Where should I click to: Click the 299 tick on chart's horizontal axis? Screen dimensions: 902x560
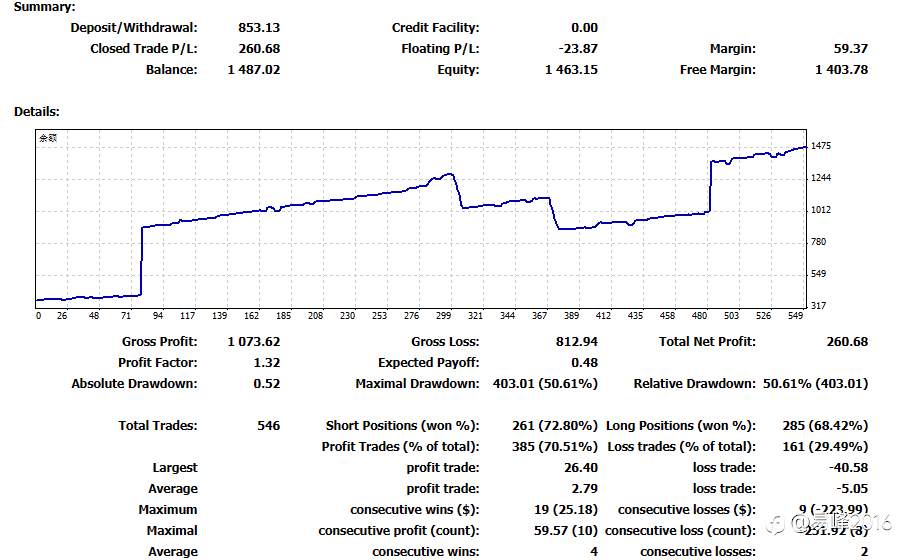pos(444,315)
